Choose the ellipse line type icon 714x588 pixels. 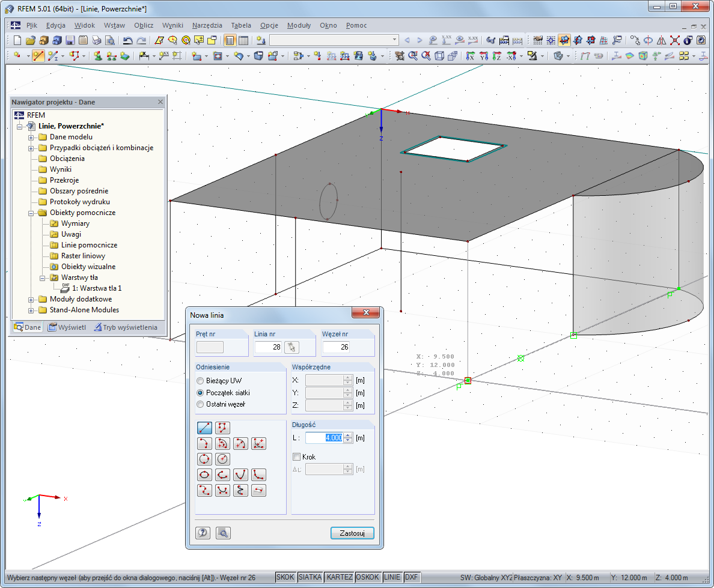205,474
